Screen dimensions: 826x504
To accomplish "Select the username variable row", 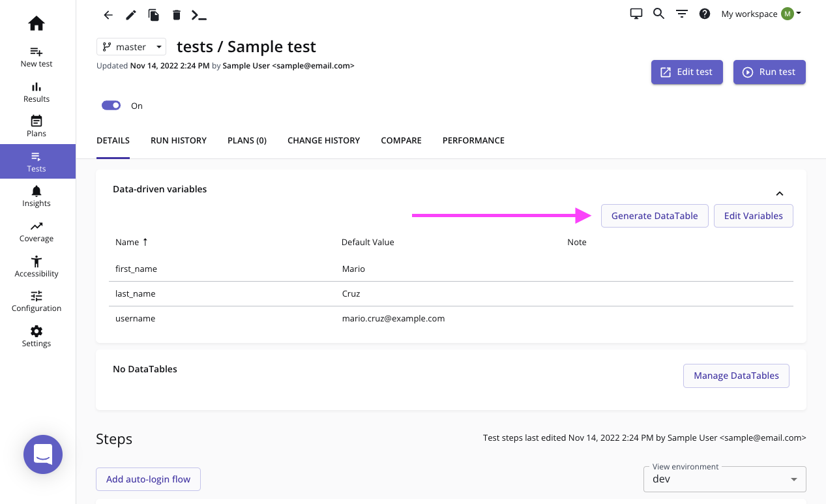I will click(x=451, y=318).
